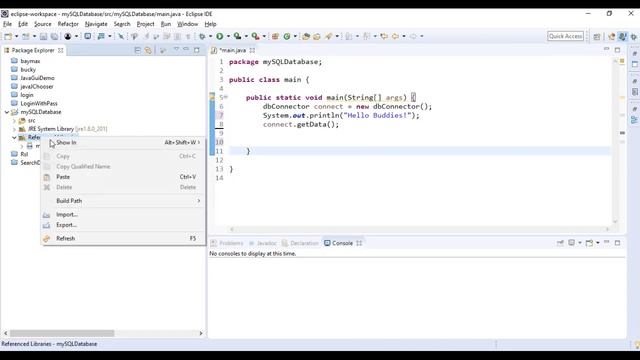This screenshot has height=360, width=640.
Task: Open the Window menu
Action: (187, 24)
